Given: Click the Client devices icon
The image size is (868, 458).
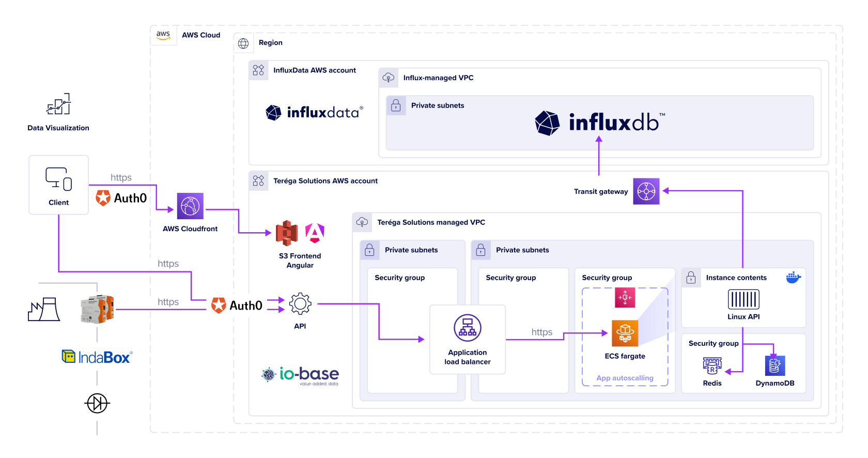Looking at the screenshot, I should pos(58,179).
